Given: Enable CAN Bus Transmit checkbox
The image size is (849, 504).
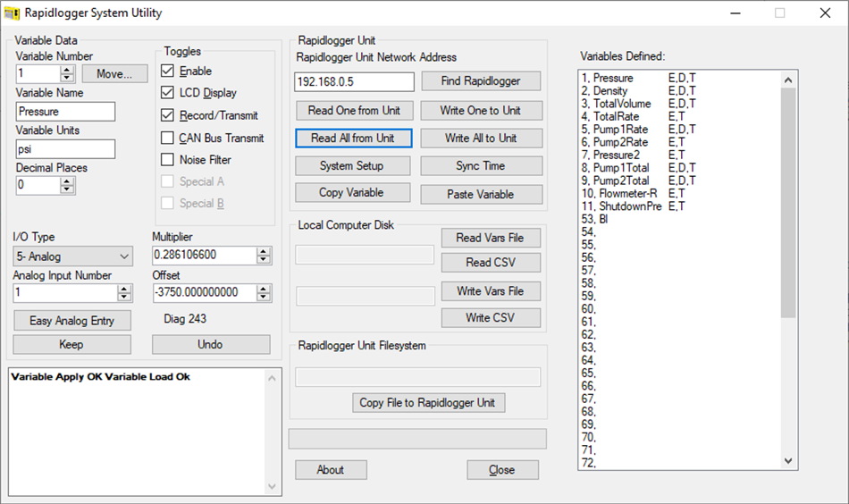Looking at the screenshot, I should [167, 138].
